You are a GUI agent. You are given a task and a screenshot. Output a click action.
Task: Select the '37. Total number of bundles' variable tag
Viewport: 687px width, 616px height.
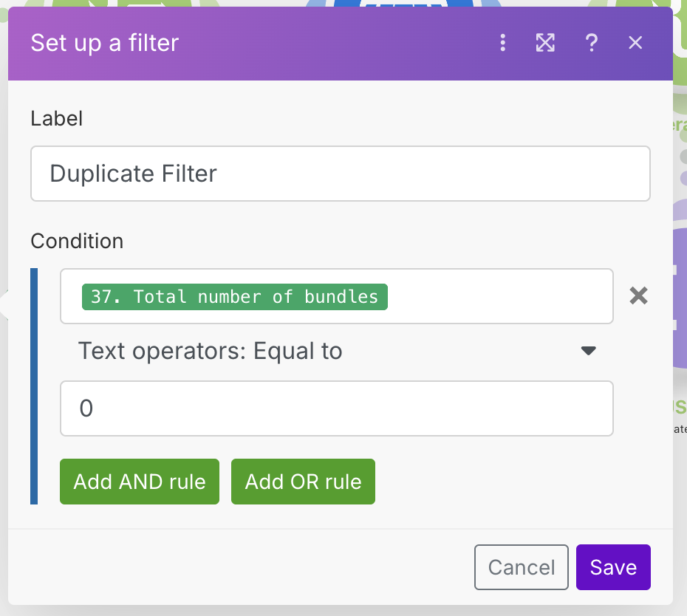(234, 296)
